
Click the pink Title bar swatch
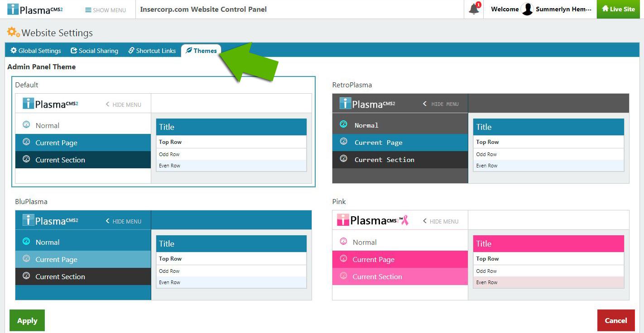[x=548, y=243]
